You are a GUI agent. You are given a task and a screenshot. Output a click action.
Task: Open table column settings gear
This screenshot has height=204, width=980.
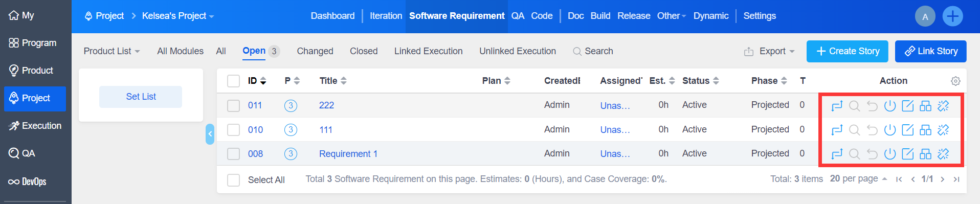955,81
